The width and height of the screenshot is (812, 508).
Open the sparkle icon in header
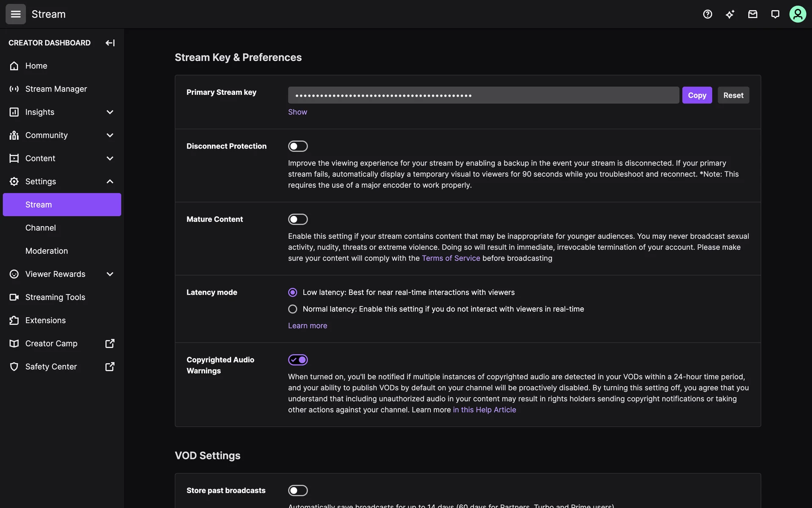[730, 14]
